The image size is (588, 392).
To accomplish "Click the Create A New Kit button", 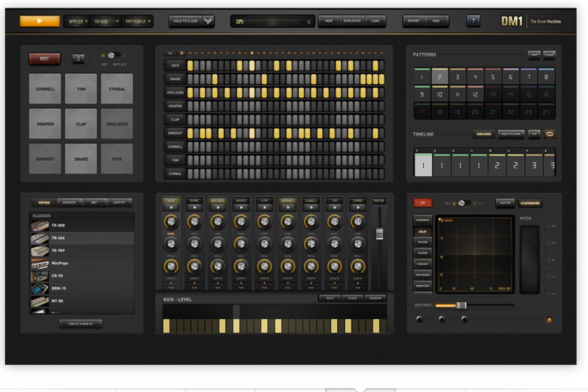I will 81,324.
